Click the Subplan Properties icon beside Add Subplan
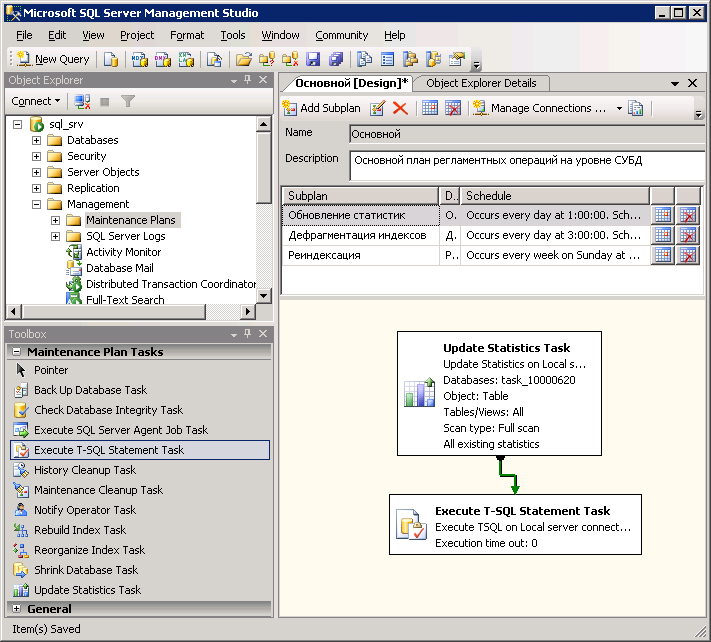Image resolution: width=711 pixels, height=642 pixels. (378, 108)
